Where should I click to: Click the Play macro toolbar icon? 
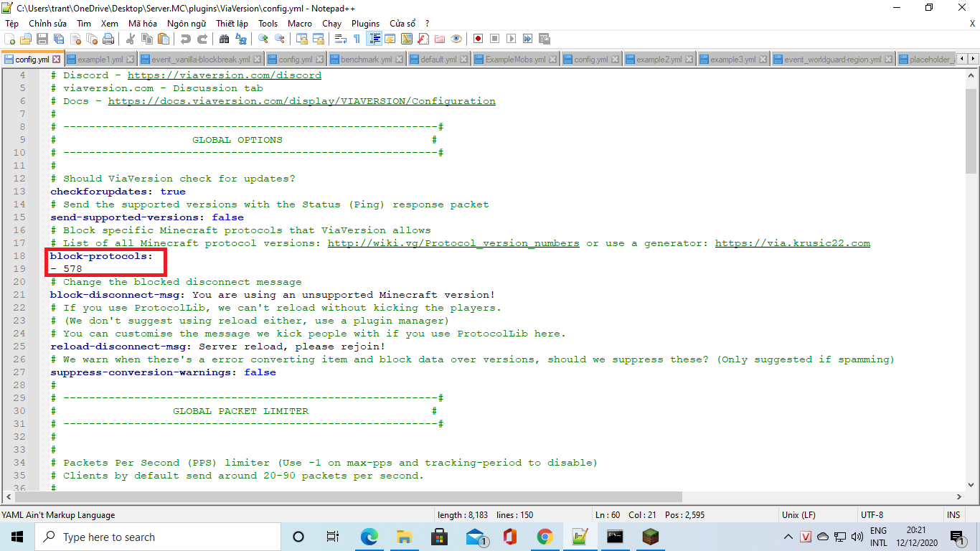tap(511, 39)
